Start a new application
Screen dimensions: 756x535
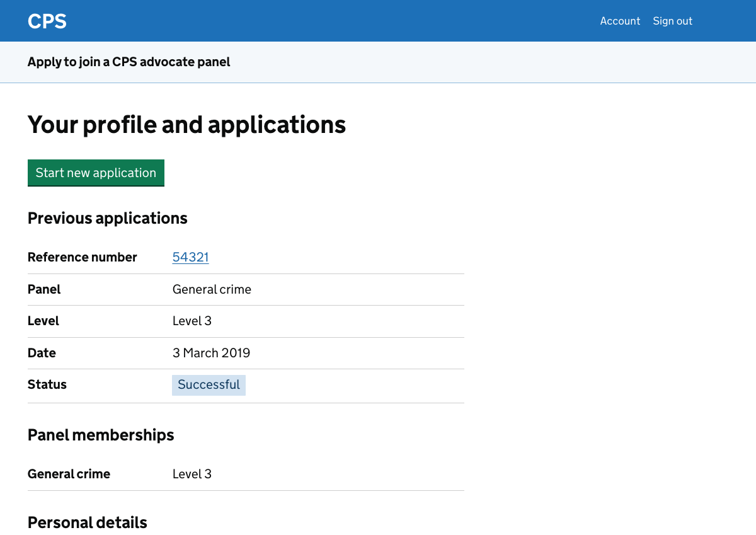(x=96, y=173)
